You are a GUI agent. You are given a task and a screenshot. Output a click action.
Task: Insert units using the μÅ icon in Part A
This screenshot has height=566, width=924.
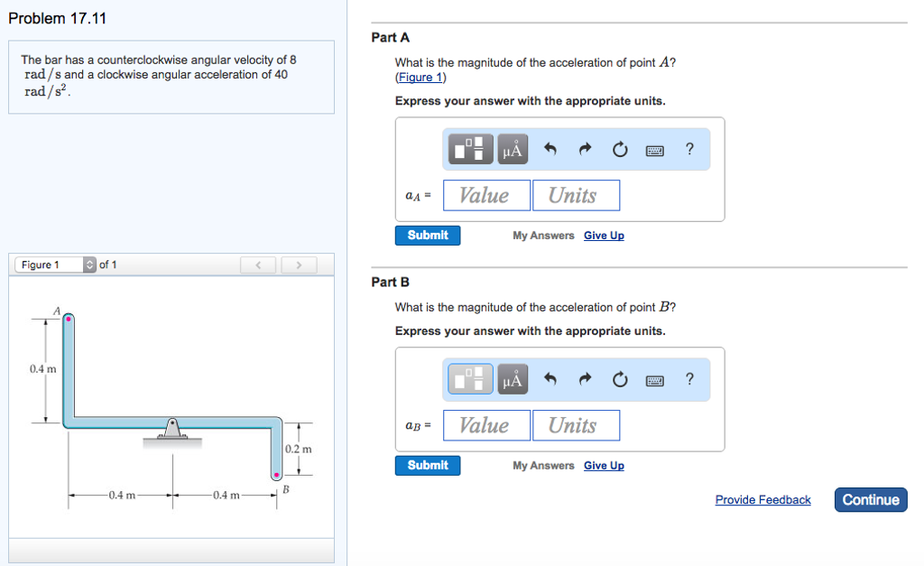(512, 149)
